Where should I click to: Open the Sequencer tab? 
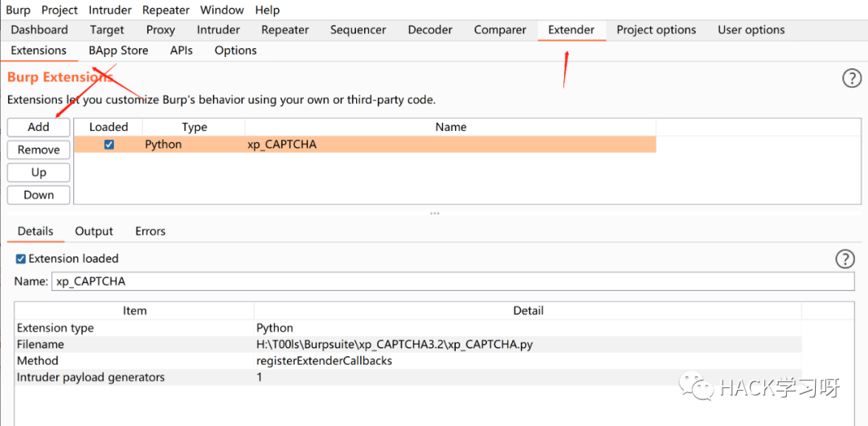tap(358, 30)
